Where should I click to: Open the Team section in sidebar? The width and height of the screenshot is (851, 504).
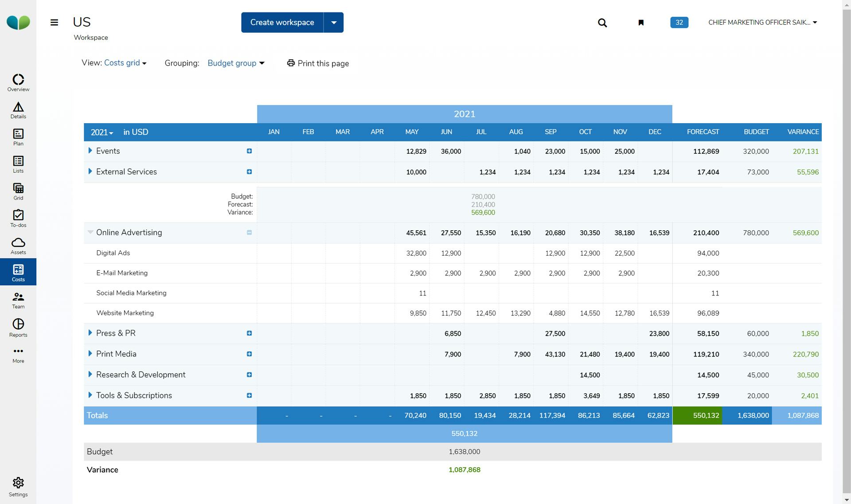point(18,300)
